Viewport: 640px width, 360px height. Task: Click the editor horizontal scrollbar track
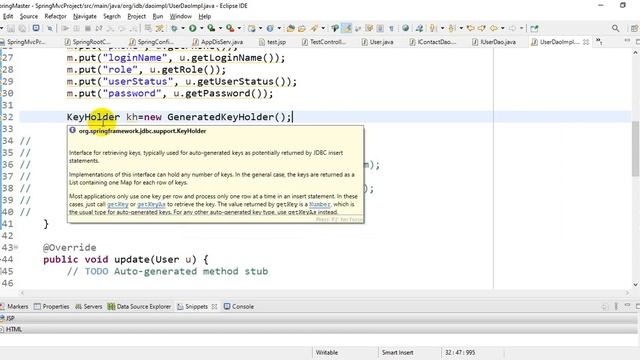[324, 293]
